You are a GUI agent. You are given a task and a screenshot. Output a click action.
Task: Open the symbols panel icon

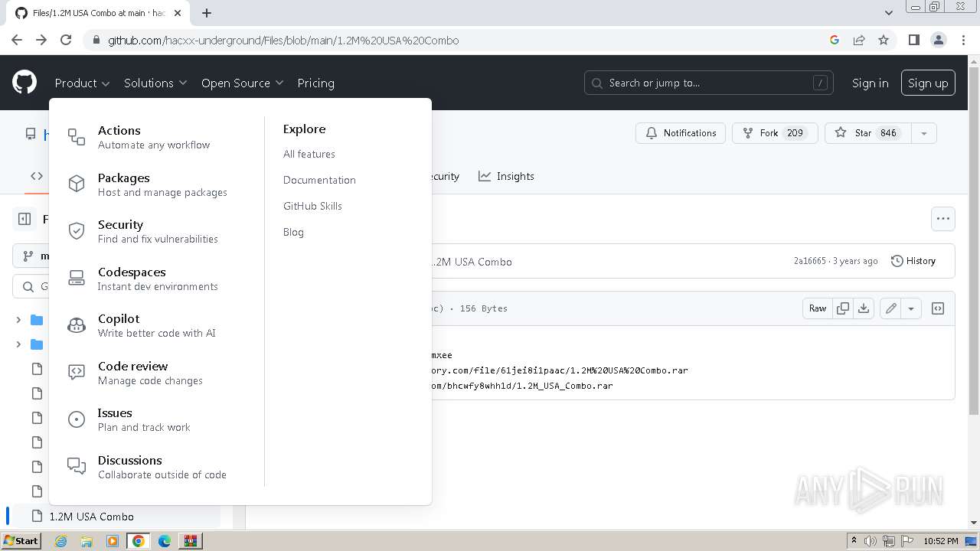click(x=938, y=308)
